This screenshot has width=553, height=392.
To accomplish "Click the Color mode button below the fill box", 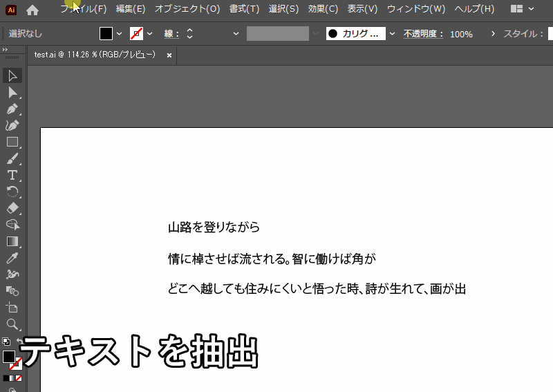I will [6, 378].
